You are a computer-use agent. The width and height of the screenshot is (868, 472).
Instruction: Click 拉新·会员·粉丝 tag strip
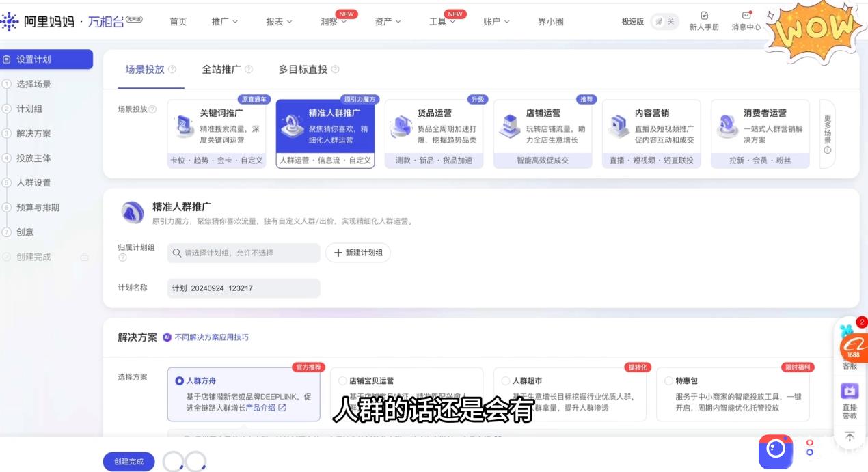(760, 161)
